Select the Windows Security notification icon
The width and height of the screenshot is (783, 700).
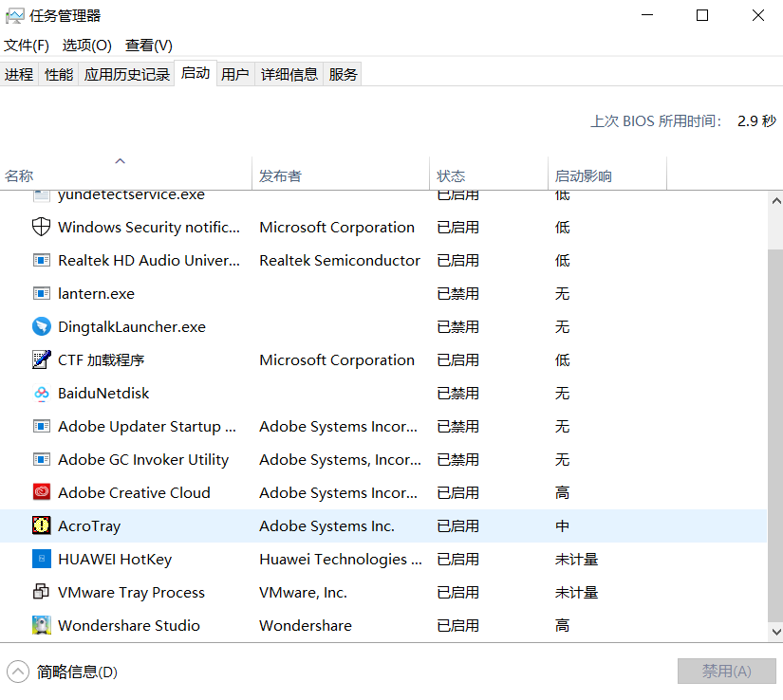point(40,227)
